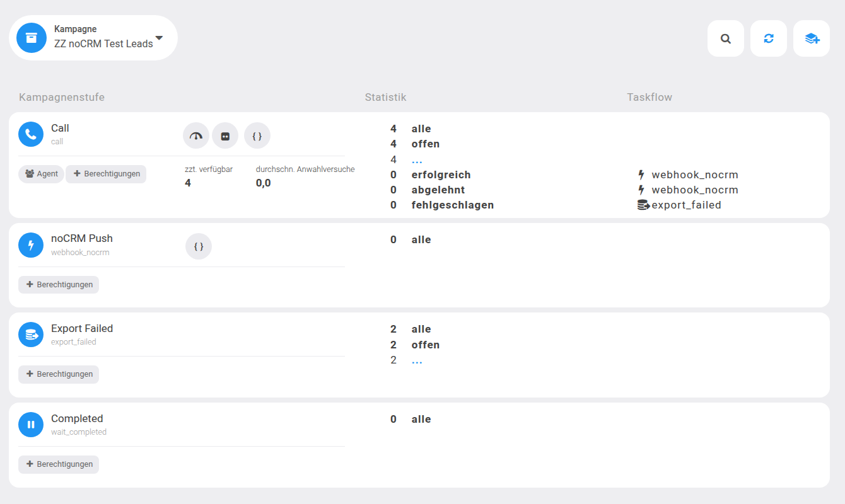Click the Export Failed database icon
Viewport: 845px width, 504px height.
[x=31, y=335]
